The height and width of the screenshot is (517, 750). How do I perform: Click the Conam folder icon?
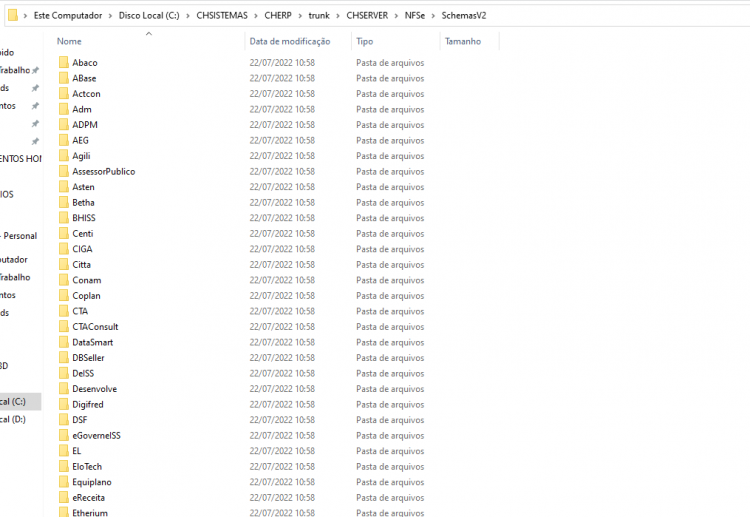click(64, 280)
